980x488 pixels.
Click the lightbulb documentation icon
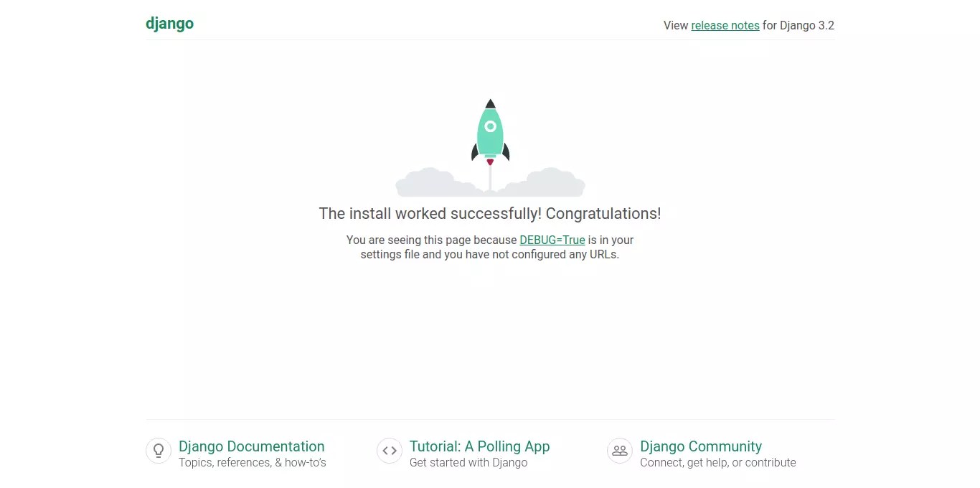(x=159, y=451)
